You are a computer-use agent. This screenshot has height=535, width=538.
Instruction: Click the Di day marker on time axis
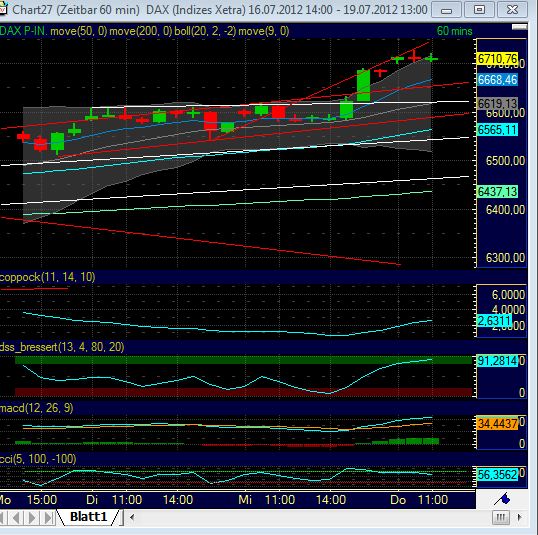92,500
